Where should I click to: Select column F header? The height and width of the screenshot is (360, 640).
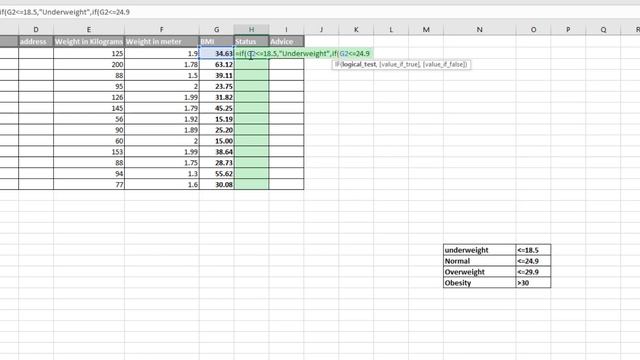(162, 29)
